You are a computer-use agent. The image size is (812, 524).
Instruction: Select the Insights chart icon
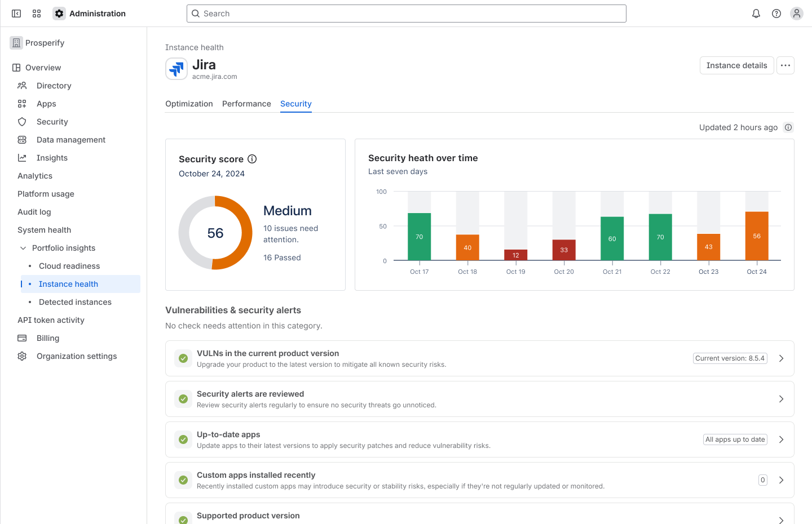coord(21,157)
